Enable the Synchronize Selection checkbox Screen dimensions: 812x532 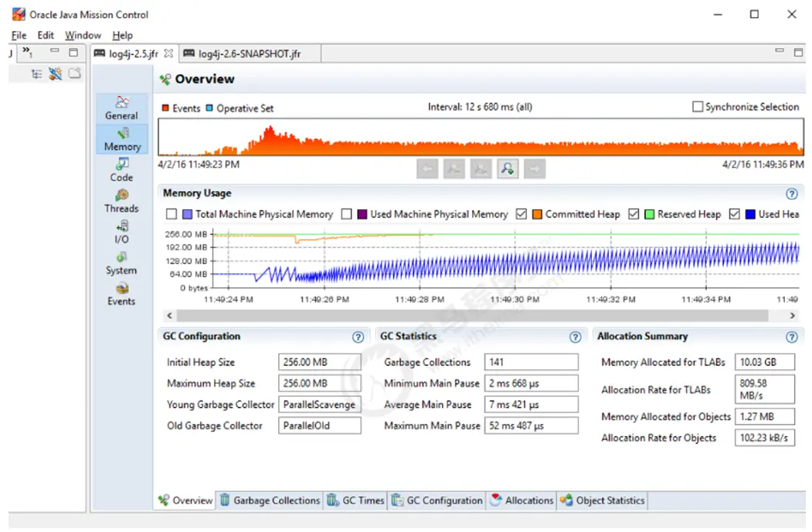tap(698, 107)
